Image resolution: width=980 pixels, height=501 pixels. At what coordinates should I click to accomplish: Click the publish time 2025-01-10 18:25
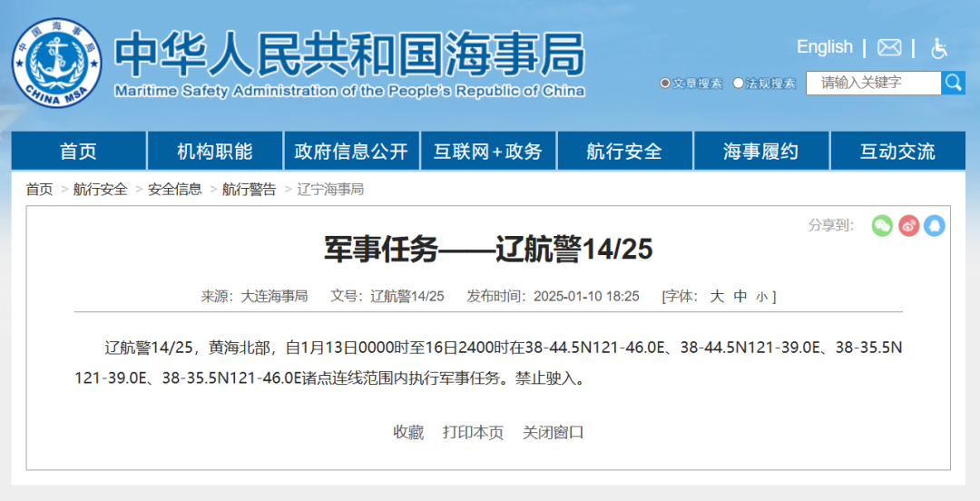coord(586,296)
